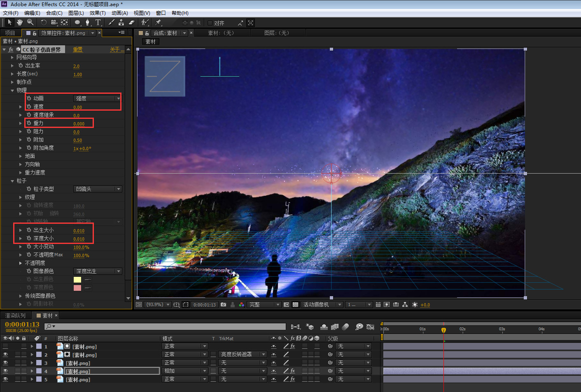Click 重置 to reset the particle effect

78,49
